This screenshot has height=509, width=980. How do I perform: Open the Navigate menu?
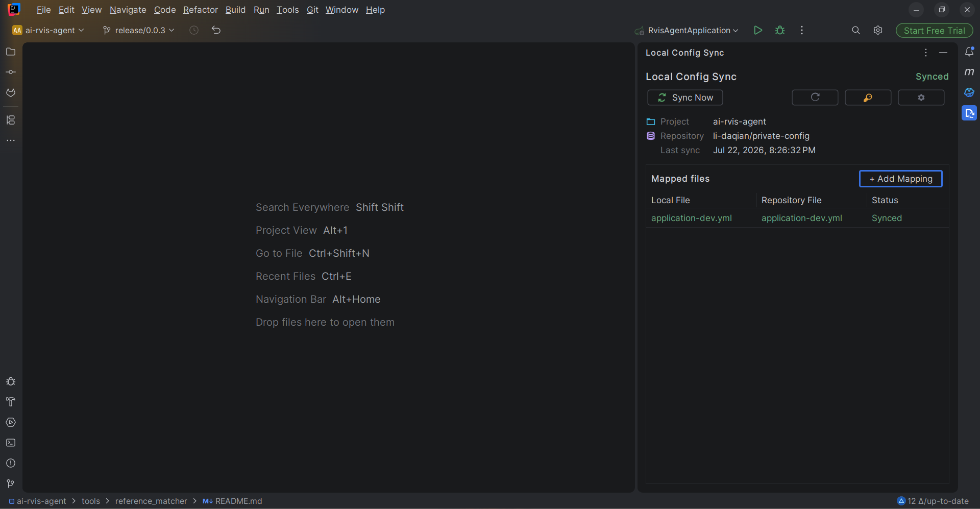pyautogui.click(x=128, y=10)
